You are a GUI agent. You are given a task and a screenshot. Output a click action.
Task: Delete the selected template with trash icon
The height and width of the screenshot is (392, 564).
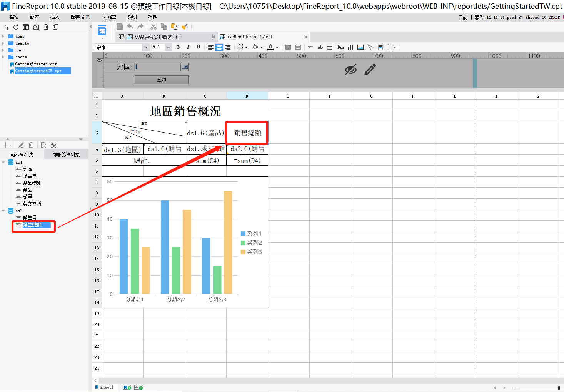46,27
